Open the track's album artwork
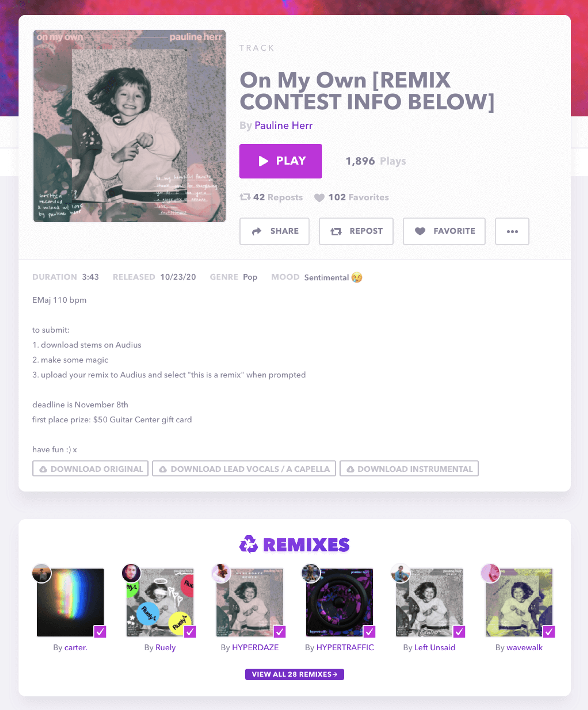Screen dimensions: 588x710 point(130,126)
